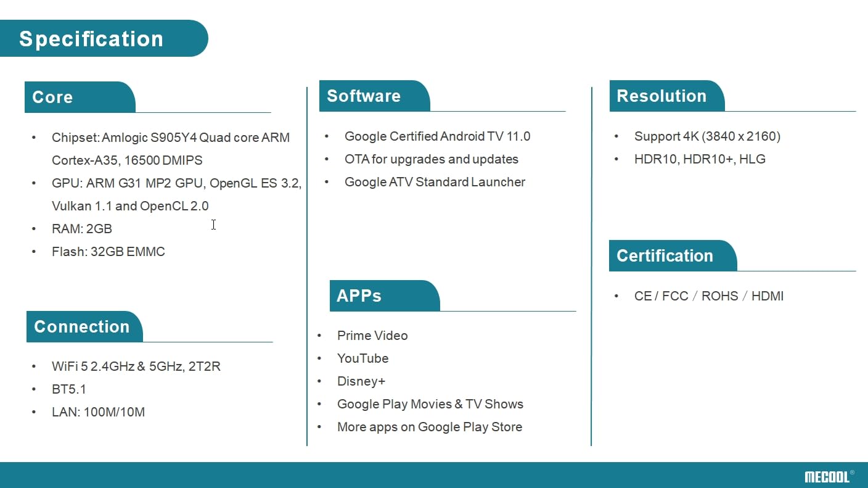Select the Software section heading
The image size is (868, 488).
pos(364,96)
